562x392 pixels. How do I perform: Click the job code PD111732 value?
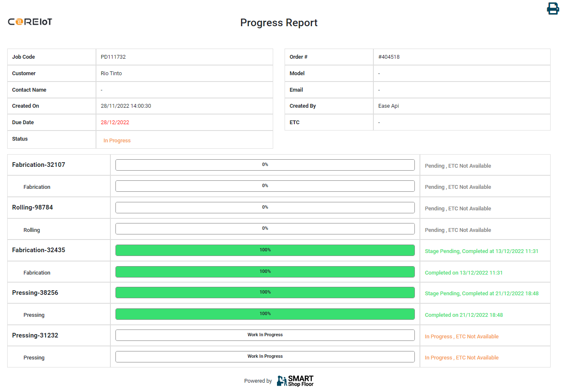(113, 57)
